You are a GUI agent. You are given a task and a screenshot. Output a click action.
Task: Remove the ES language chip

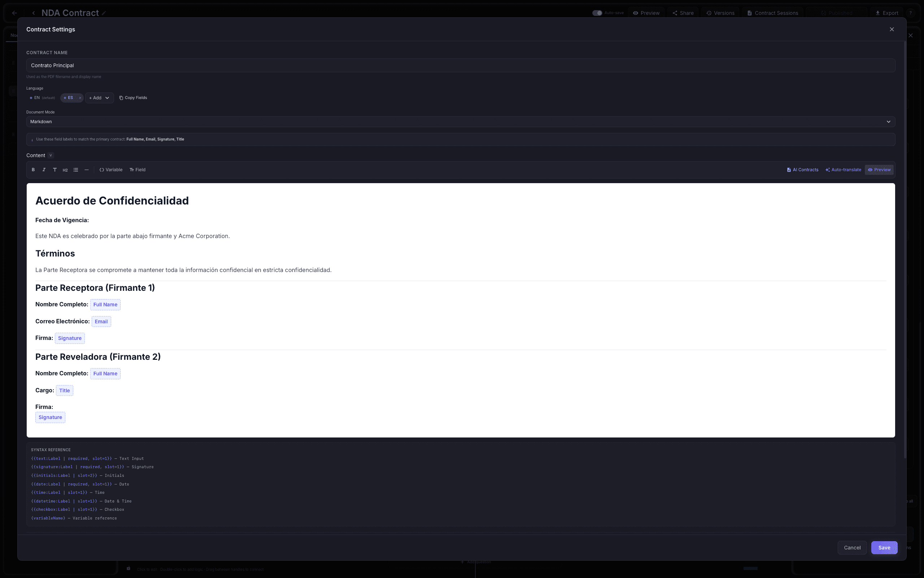[80, 98]
